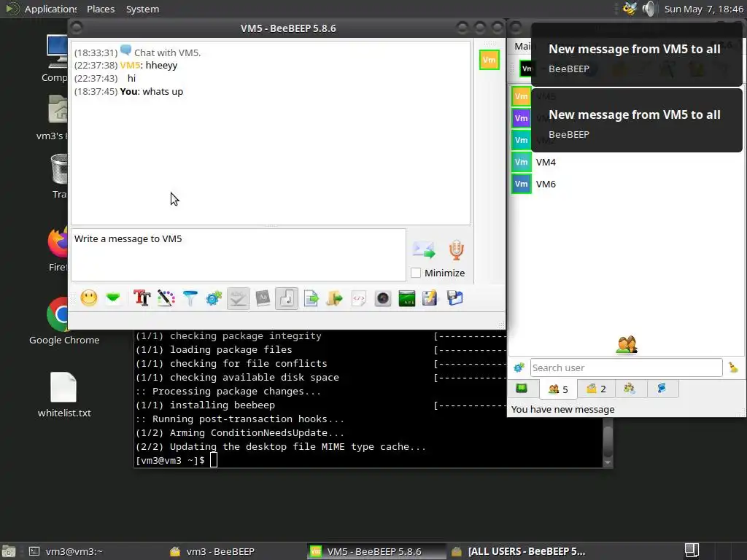Click the Search user field
Viewport: 747px width, 560px height.
tap(626, 367)
